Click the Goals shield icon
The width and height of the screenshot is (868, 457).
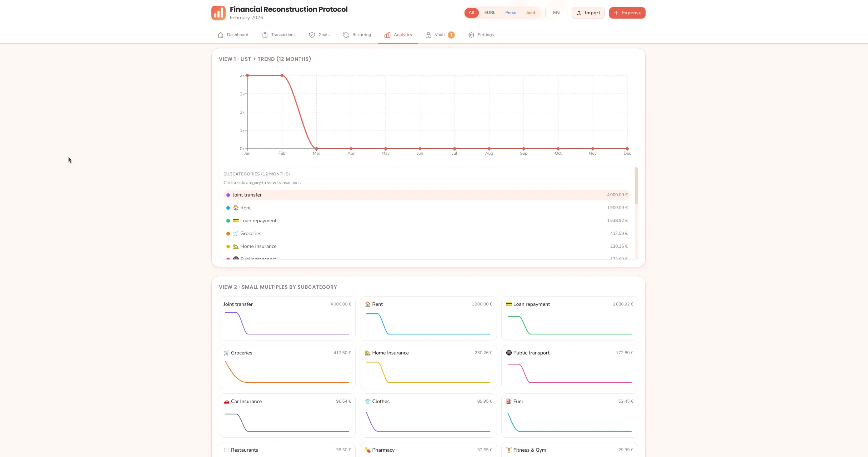(x=312, y=35)
